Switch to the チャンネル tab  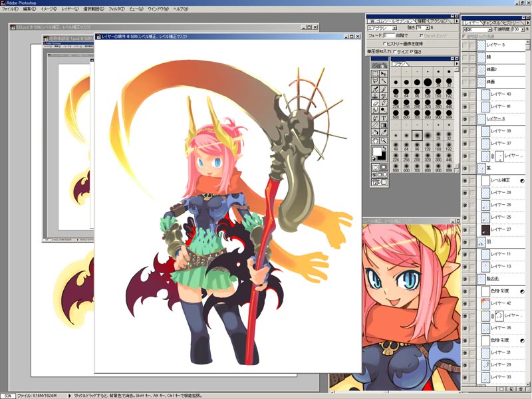(x=491, y=23)
